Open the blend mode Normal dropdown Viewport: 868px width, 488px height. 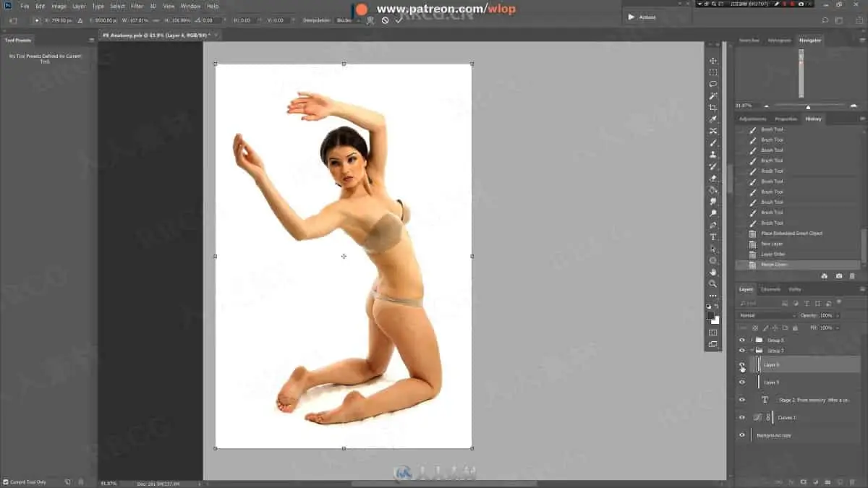pyautogui.click(x=767, y=316)
